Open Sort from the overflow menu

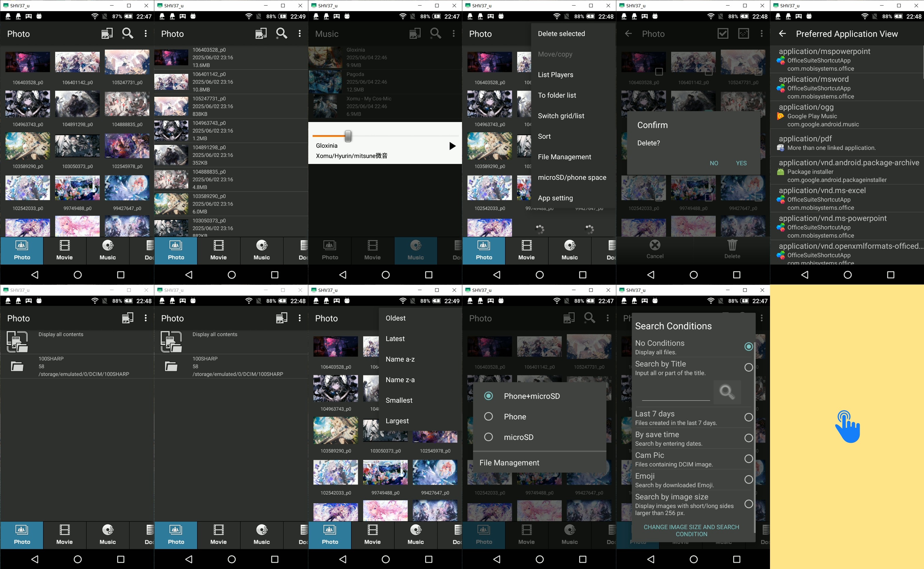[x=573, y=136]
